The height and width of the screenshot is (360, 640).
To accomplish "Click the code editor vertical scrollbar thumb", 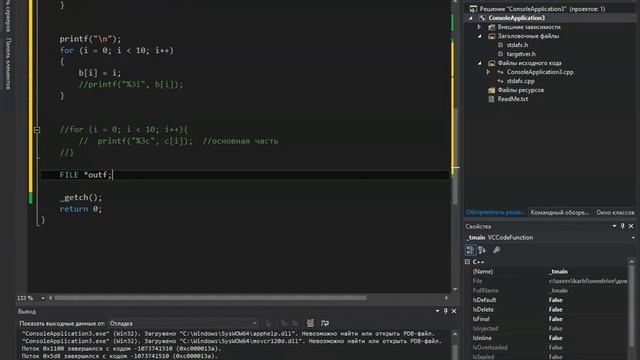I will pos(455,156).
